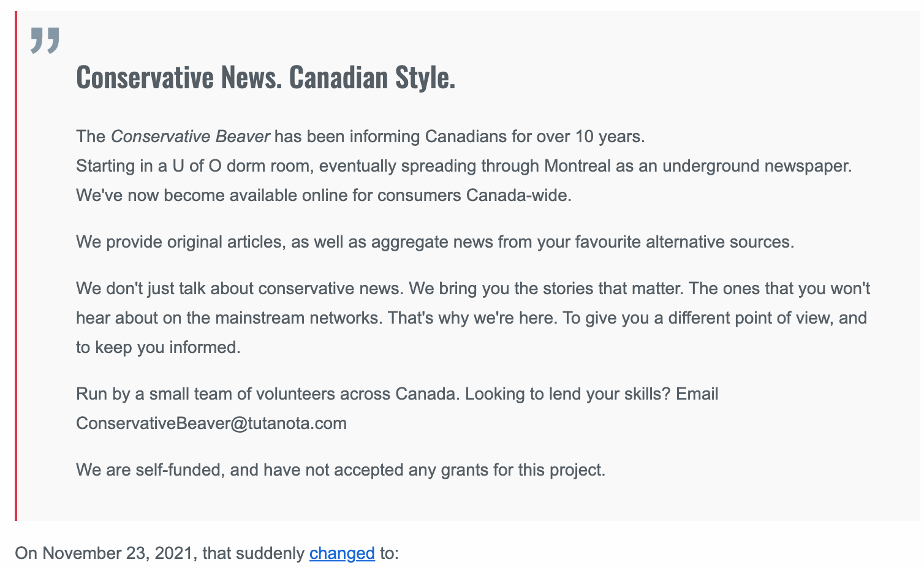Click the "Run by a small team" paragraph
Image resolution: width=924 pixels, height=570 pixels.
pos(397,409)
